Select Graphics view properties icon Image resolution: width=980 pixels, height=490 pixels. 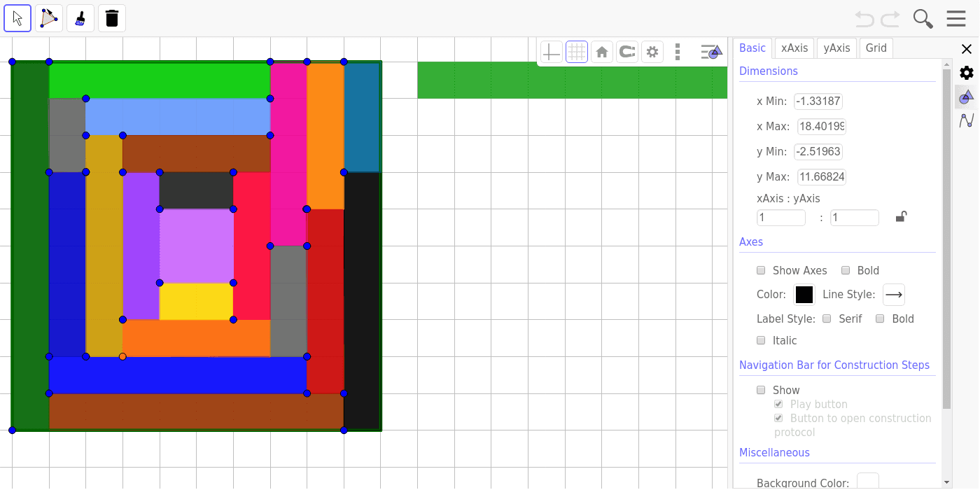point(967,97)
